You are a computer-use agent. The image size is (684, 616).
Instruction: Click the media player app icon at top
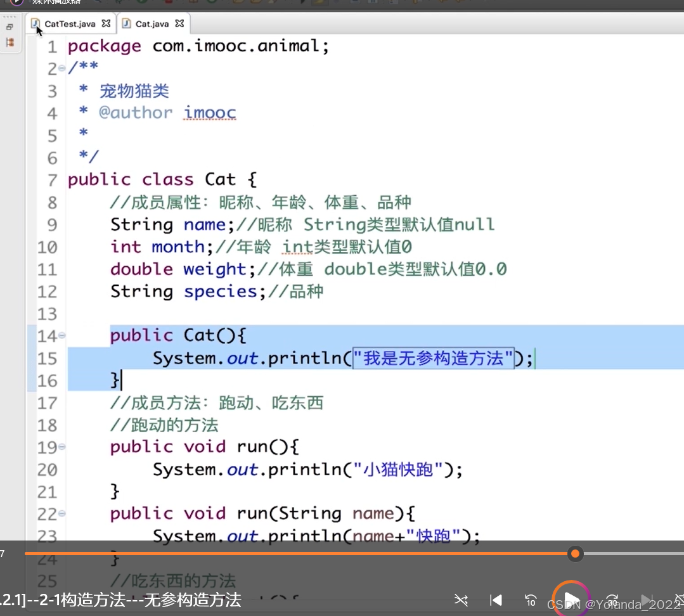(x=16, y=2)
